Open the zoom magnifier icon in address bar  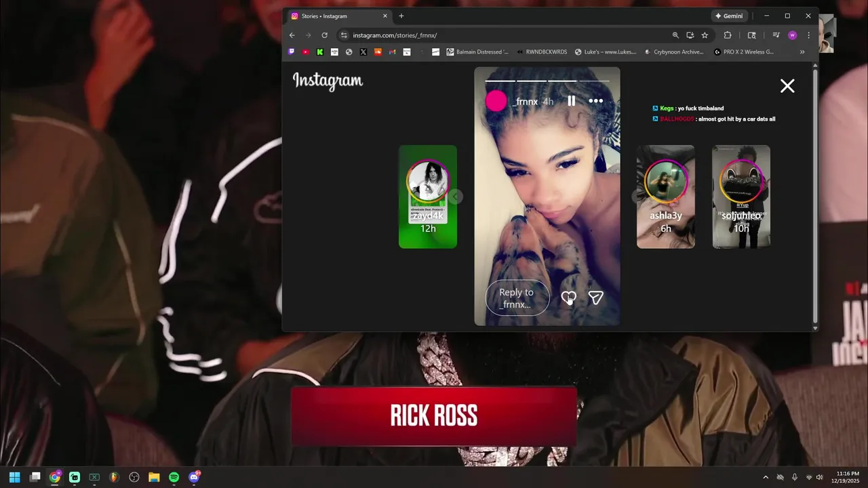click(675, 35)
